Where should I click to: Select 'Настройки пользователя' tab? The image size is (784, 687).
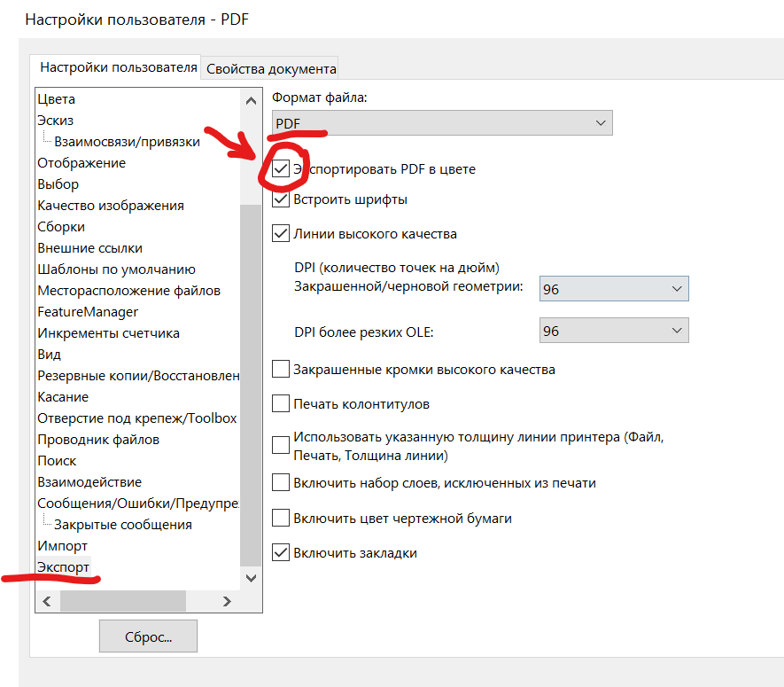point(118,68)
